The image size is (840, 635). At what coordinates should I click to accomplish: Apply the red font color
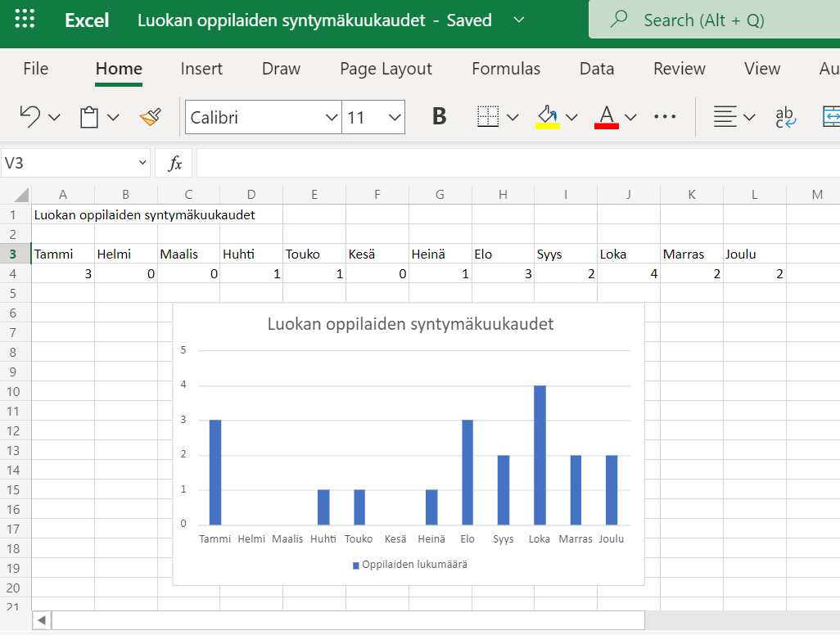606,117
